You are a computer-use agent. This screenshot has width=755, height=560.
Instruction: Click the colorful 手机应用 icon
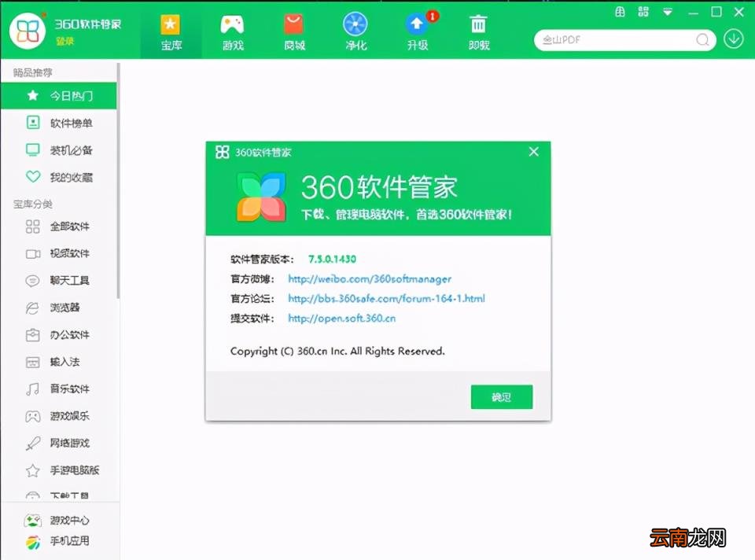pyautogui.click(x=33, y=542)
